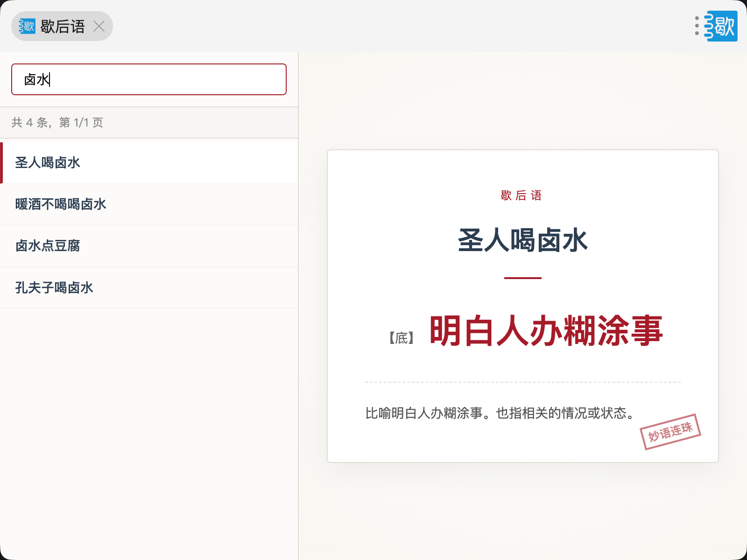Focus the search box containing 卤水
The height and width of the screenshot is (560, 747).
[148, 79]
